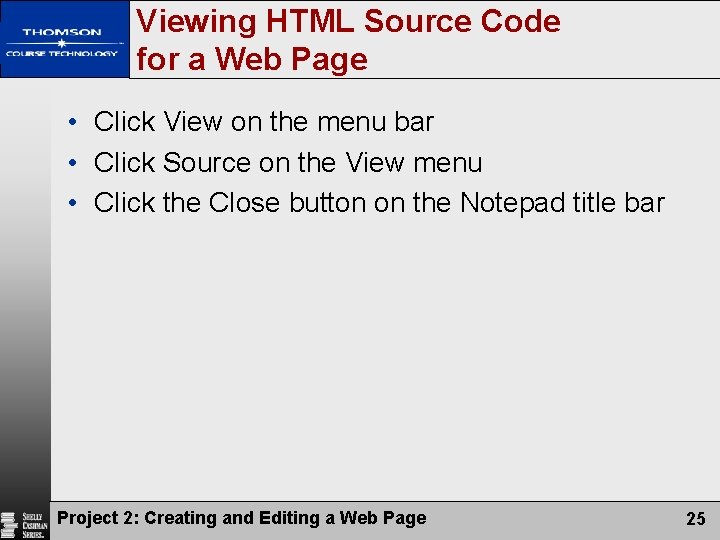Click the word 'Notepad' in the third bullet

(x=512, y=203)
